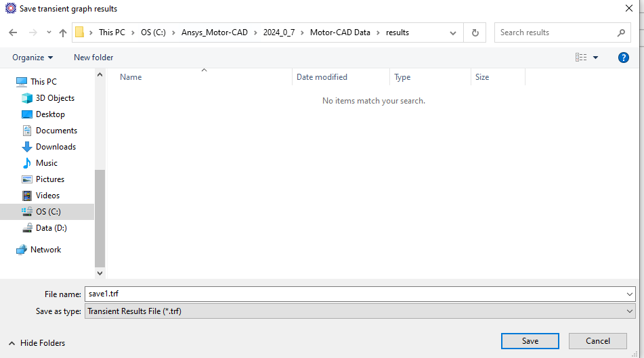This screenshot has width=644, height=358.
Task: Click the Cancel button
Action: click(x=597, y=341)
